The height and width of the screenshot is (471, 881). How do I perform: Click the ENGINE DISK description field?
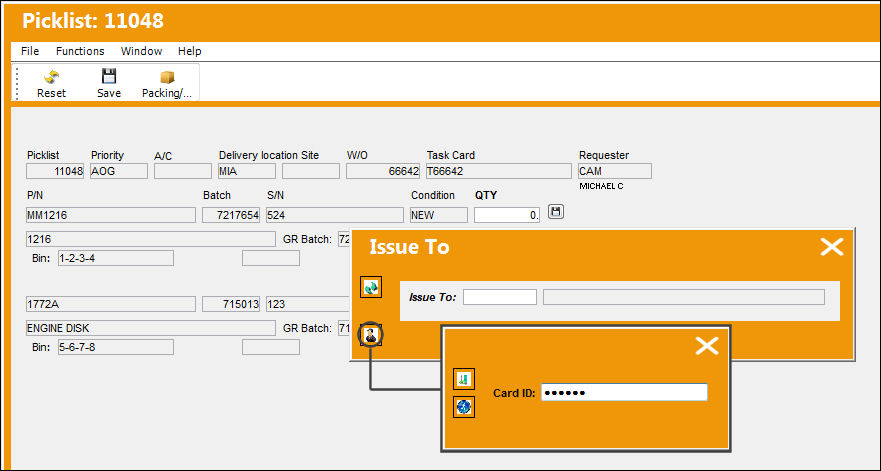[151, 328]
